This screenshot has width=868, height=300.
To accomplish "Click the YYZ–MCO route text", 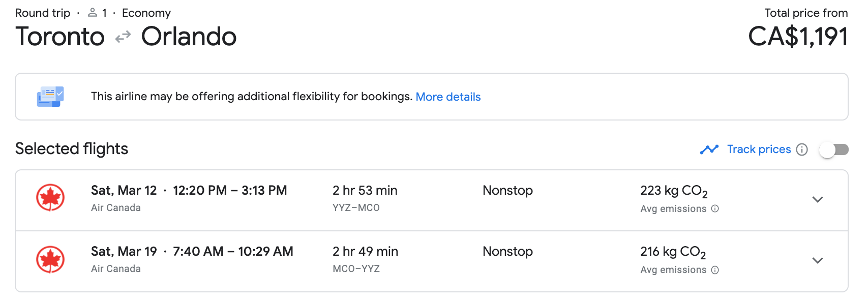I will pos(356,207).
